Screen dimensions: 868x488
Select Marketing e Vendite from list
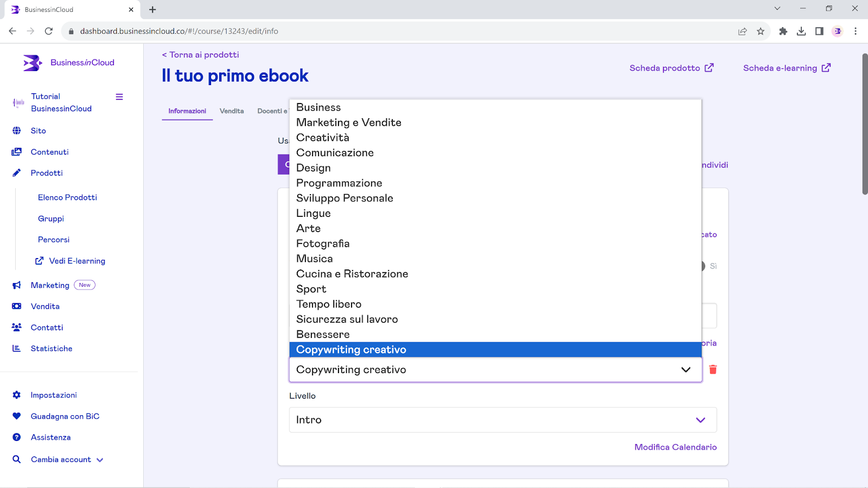click(349, 123)
